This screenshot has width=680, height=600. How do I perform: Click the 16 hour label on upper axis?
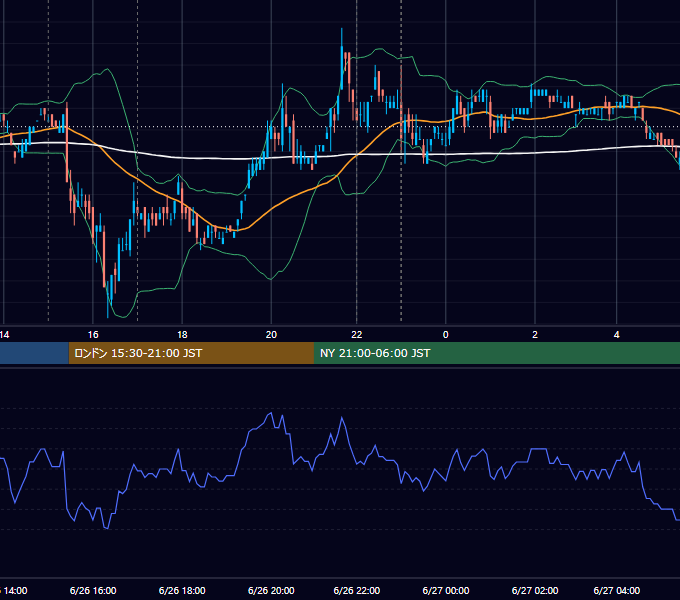pyautogui.click(x=93, y=335)
